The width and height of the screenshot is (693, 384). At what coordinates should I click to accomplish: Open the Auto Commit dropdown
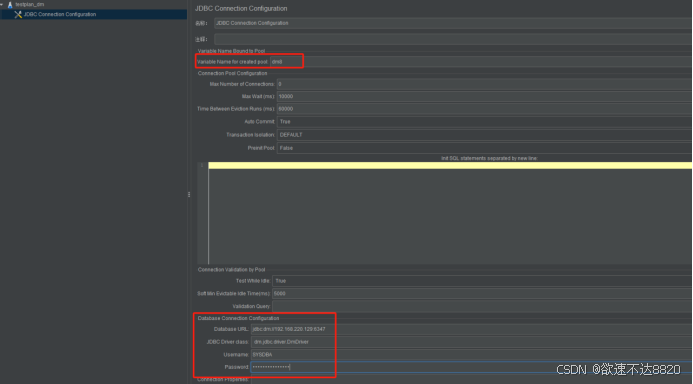[485, 122]
